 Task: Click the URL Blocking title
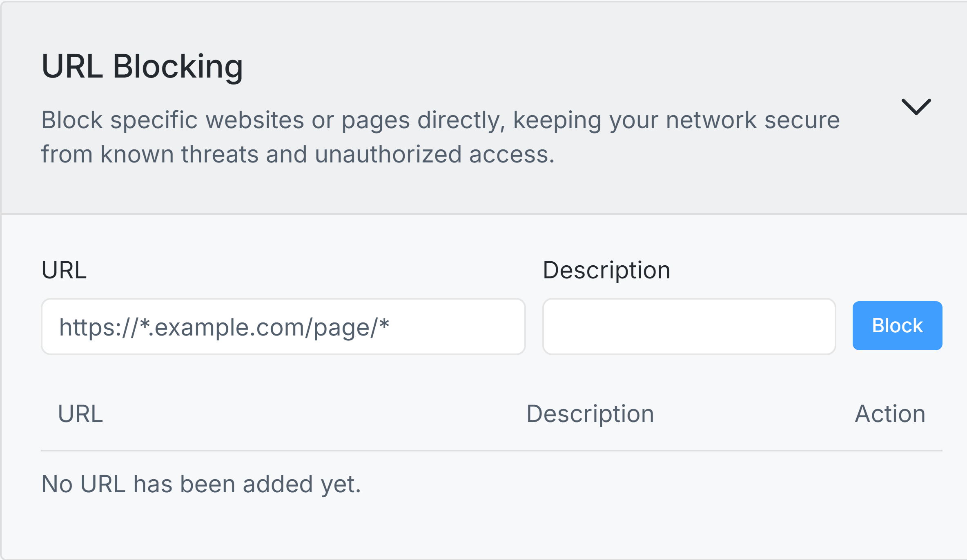click(143, 67)
